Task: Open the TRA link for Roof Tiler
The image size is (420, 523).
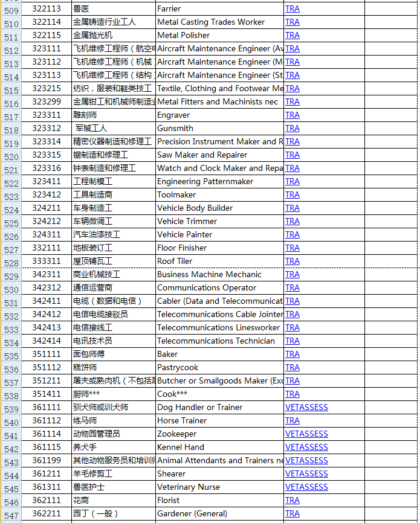Action: point(292,261)
